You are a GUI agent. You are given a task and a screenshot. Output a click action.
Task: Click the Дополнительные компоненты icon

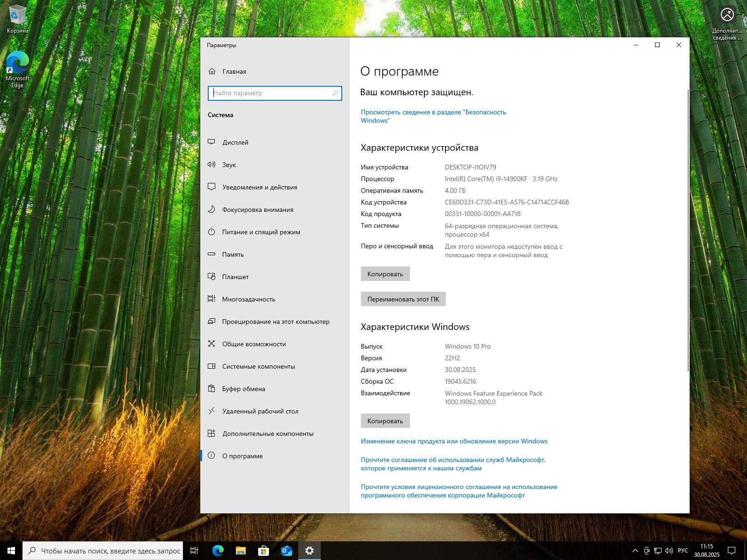coord(211,433)
